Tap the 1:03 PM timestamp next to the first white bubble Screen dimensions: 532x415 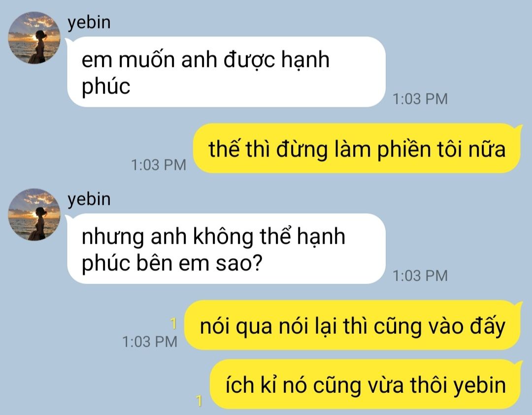(x=420, y=99)
